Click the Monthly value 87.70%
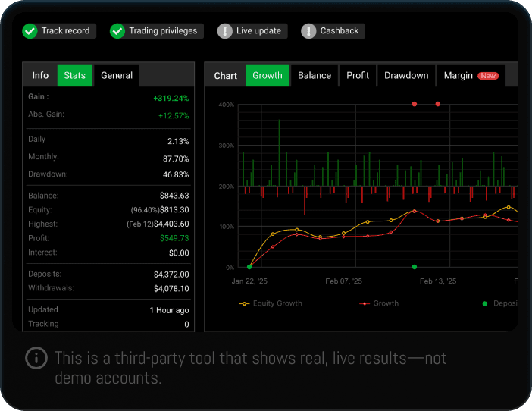The height and width of the screenshot is (411, 532). point(176,158)
